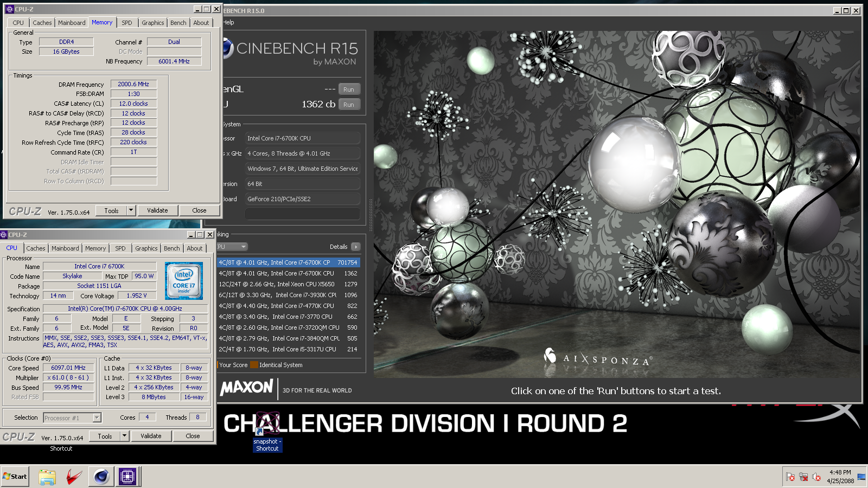Open the CPU ranking type dropdown
Image resolution: width=868 pixels, height=488 pixels.
232,247
